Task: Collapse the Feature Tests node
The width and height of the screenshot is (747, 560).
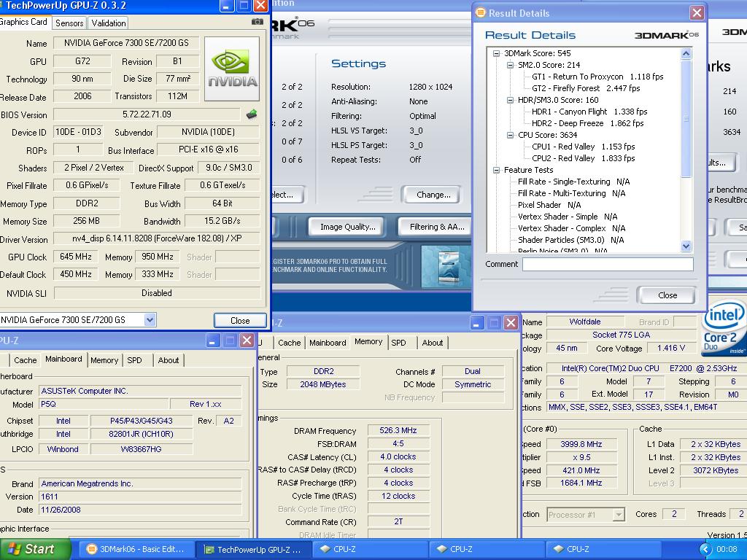Action: (496, 170)
